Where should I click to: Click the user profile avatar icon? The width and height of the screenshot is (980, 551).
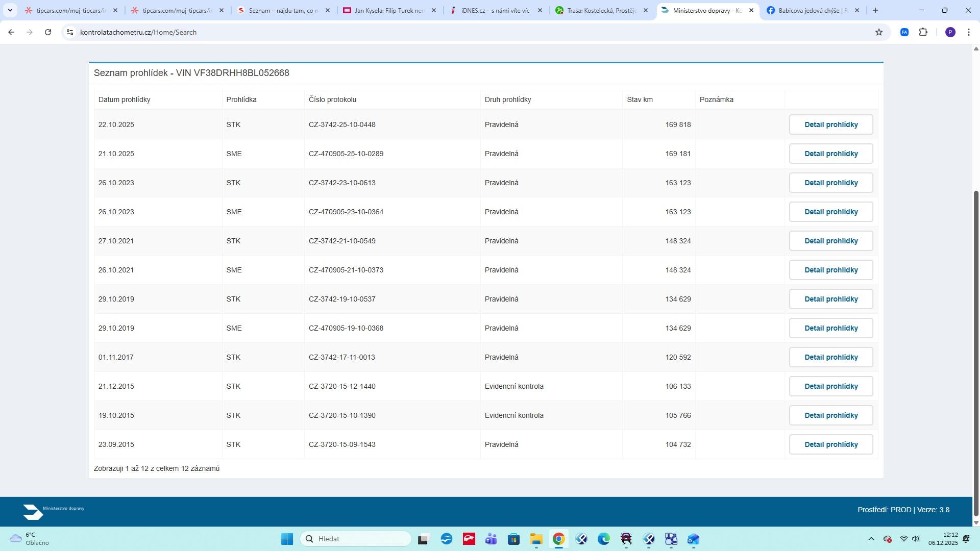point(950,32)
